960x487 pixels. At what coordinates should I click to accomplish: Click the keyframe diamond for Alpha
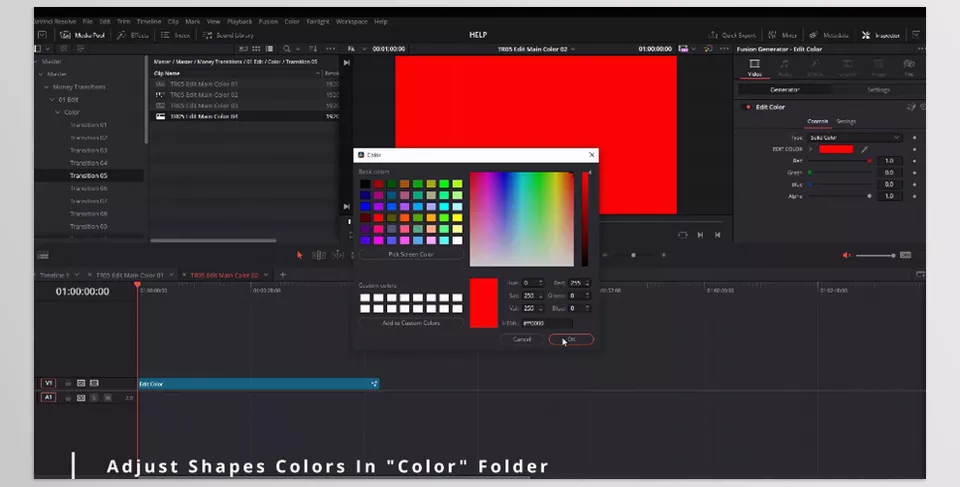(x=915, y=196)
